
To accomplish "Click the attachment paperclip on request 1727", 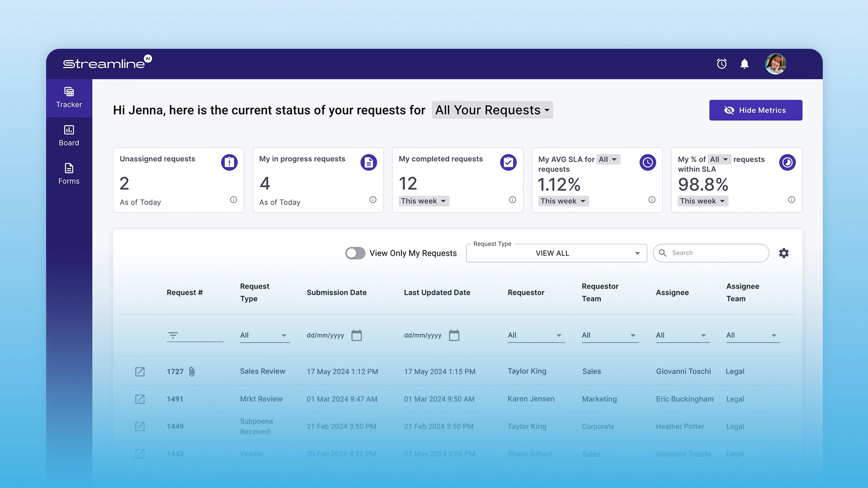I will [x=192, y=371].
